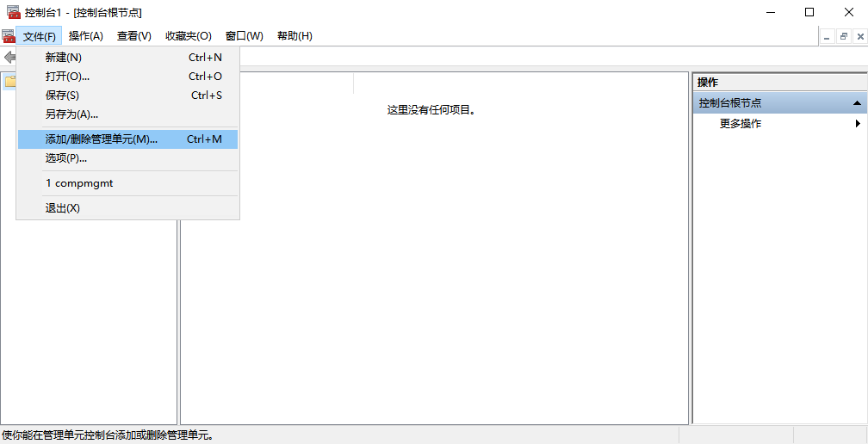868x444 pixels.
Task: Close the 控制台1 main window
Action: click(x=849, y=12)
